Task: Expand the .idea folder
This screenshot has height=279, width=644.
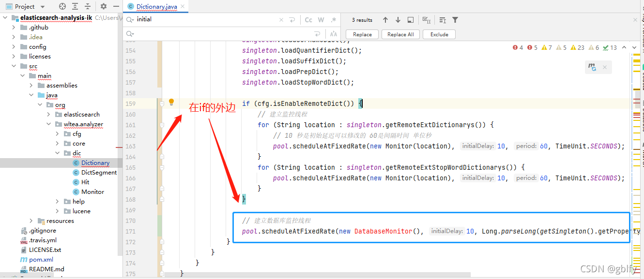Action: pos(14,37)
